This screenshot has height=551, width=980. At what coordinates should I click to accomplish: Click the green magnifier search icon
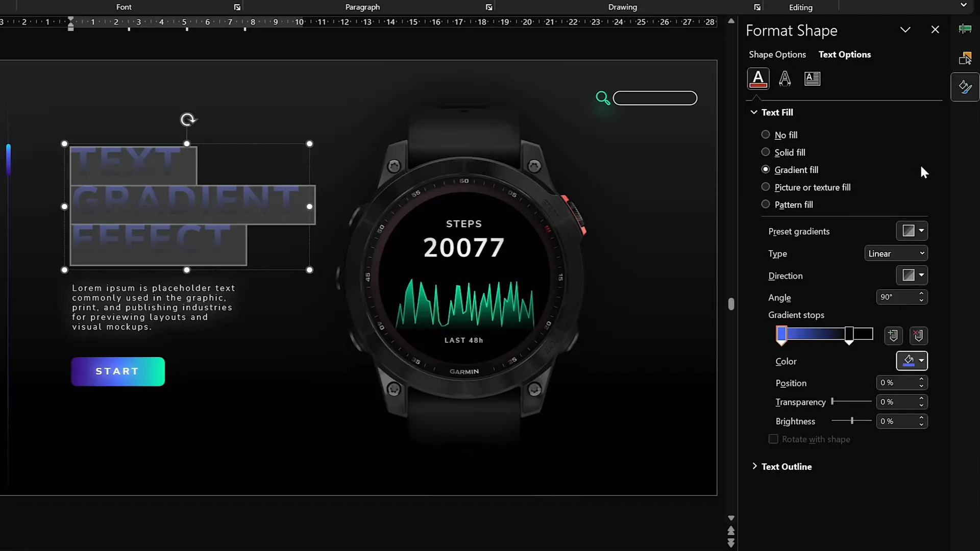point(603,98)
